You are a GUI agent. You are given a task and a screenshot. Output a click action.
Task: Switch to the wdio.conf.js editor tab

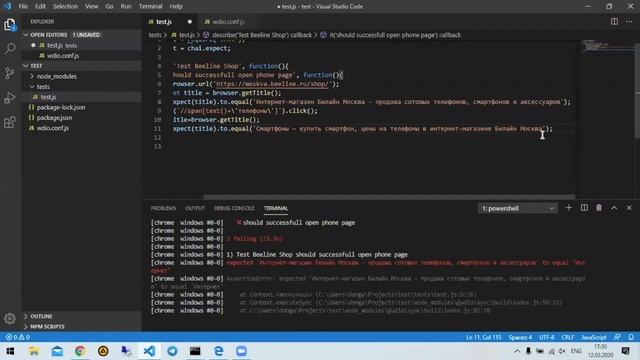pos(224,22)
